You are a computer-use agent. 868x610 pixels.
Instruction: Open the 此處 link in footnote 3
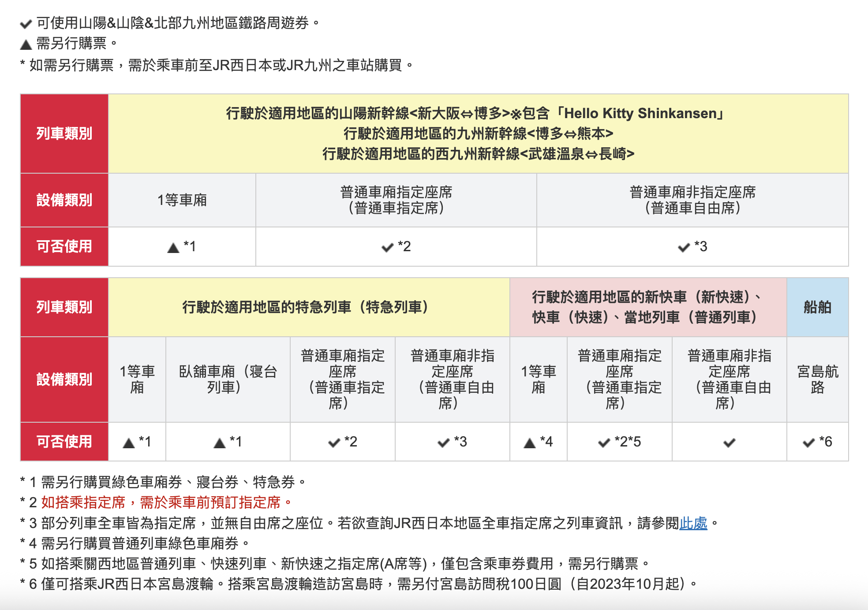coord(693,523)
